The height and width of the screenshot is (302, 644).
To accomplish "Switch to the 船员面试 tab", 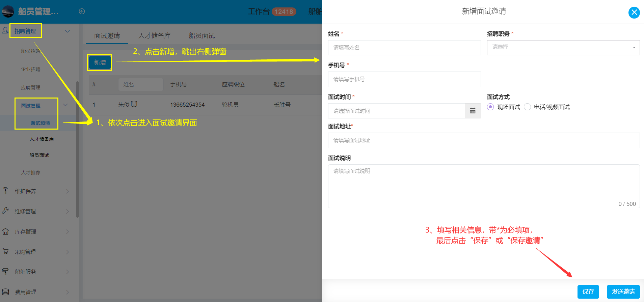I will coord(202,35).
